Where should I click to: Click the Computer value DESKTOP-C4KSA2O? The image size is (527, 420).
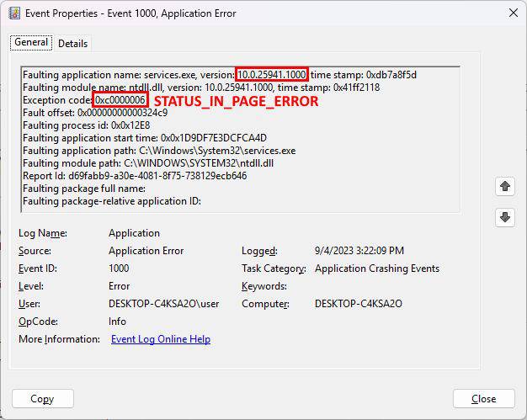pos(359,304)
